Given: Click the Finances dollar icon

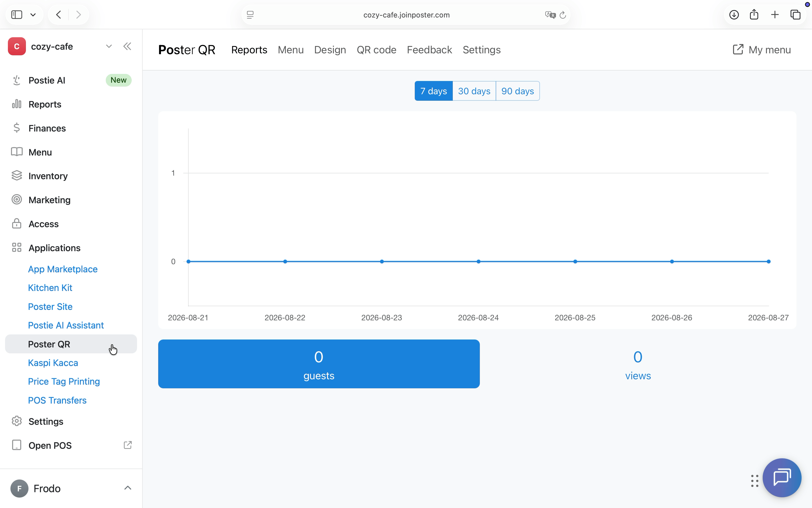Looking at the screenshot, I should pyautogui.click(x=17, y=128).
